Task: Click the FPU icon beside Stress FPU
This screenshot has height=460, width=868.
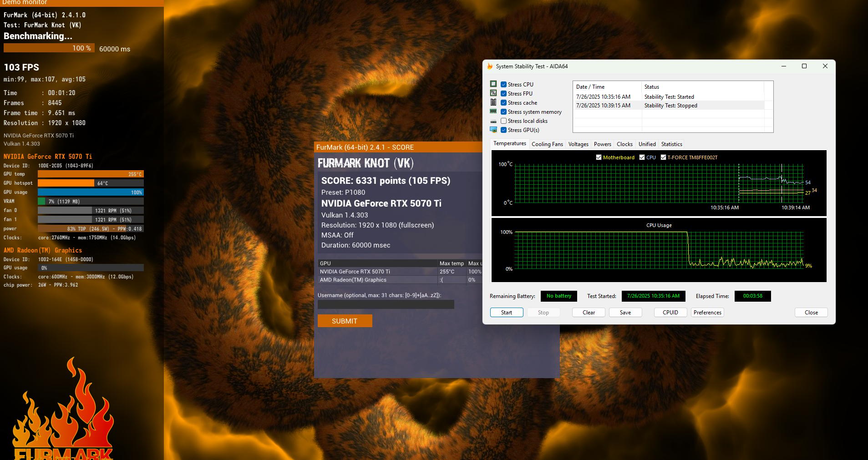Action: click(x=493, y=93)
